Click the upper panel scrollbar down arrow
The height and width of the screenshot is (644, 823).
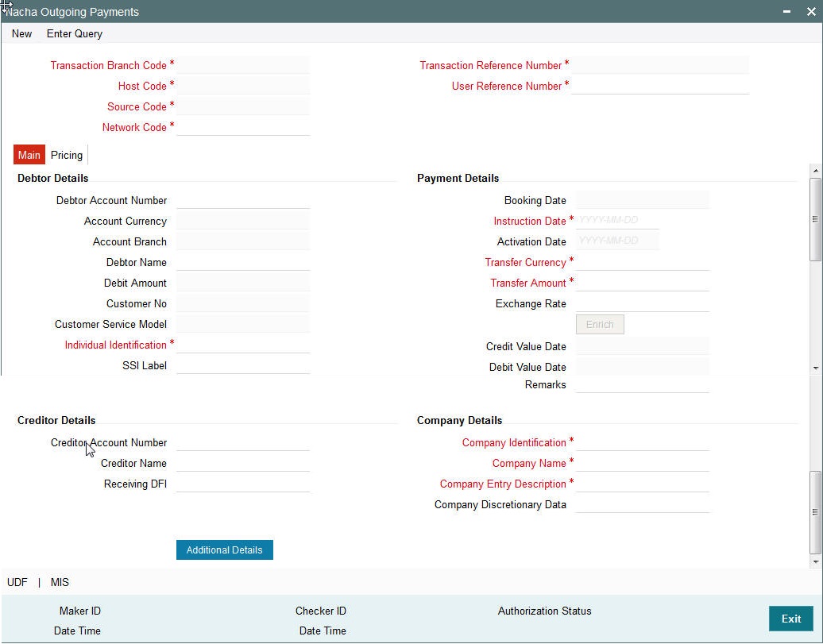pyautogui.click(x=815, y=368)
